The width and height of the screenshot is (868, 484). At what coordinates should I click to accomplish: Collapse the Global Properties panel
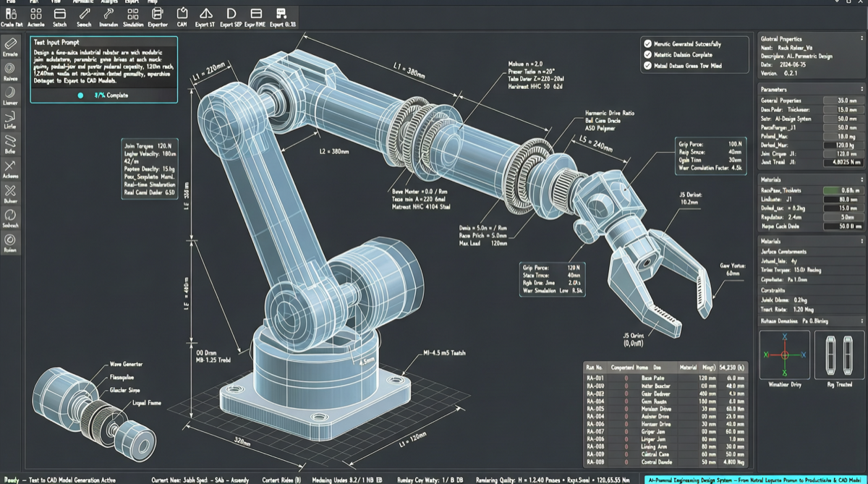(862, 37)
